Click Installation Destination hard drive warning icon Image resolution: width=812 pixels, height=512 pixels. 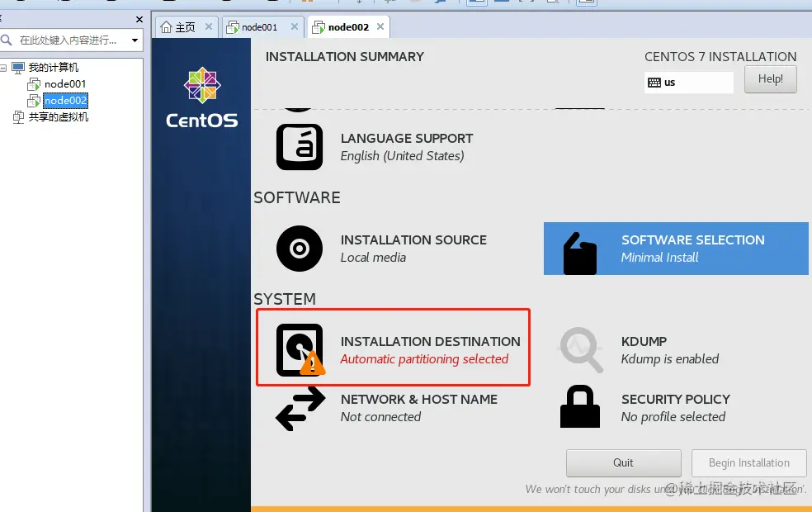point(300,350)
